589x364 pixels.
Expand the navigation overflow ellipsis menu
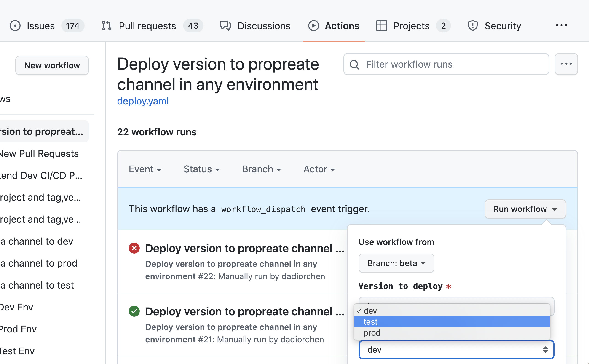561,26
